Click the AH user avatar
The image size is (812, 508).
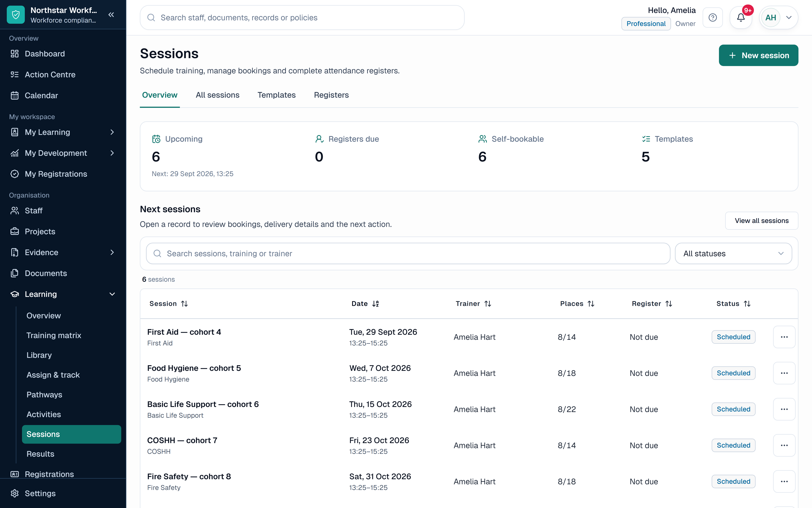coord(771,17)
